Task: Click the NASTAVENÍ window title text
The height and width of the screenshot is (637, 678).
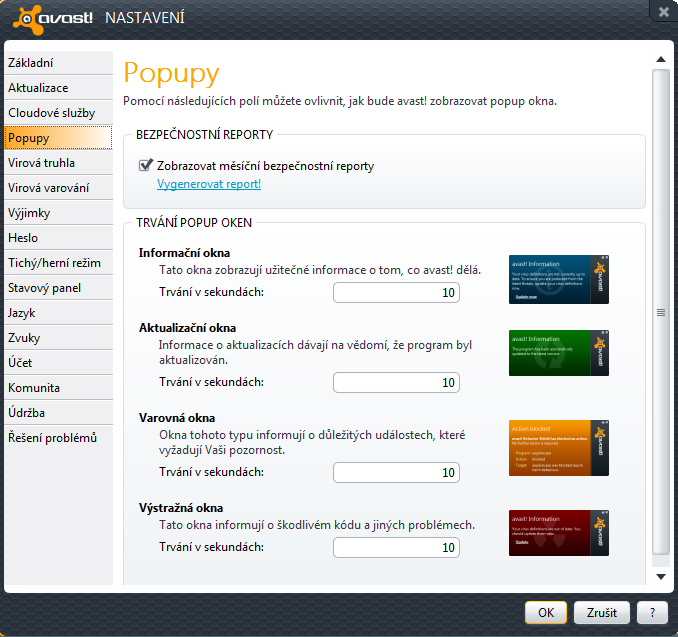Action: 145,18
